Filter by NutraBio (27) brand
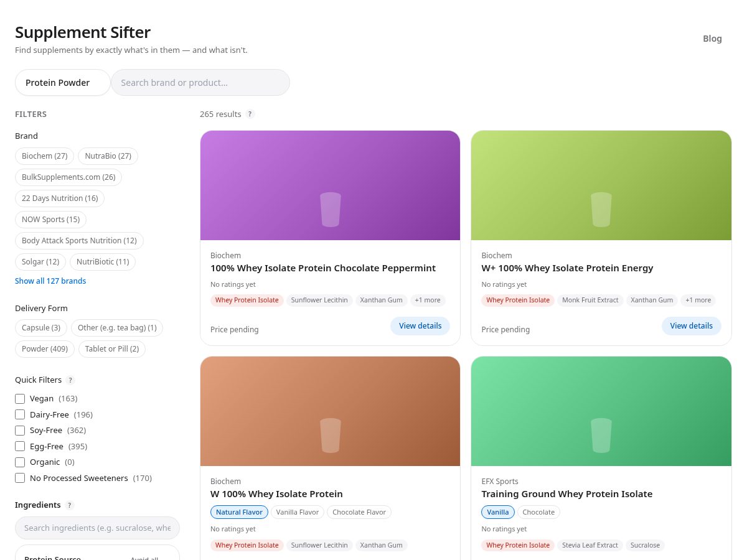747x560 pixels. 108,156
